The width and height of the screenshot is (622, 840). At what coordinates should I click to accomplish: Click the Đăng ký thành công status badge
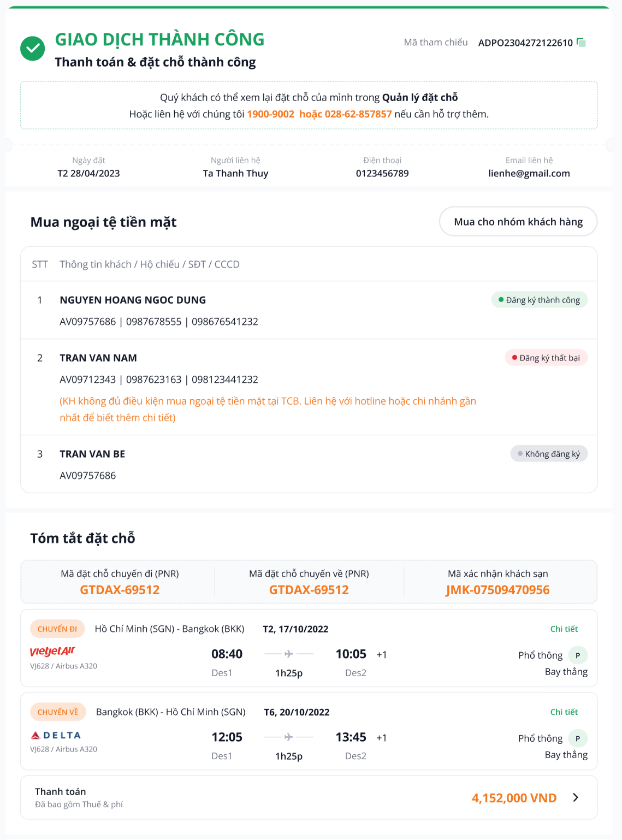point(540,300)
